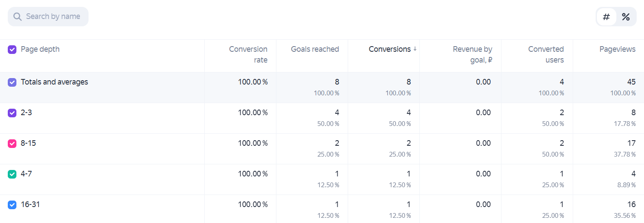Uncheck the Totals and averages checkbox
The height and width of the screenshot is (223, 644).
(x=12, y=82)
